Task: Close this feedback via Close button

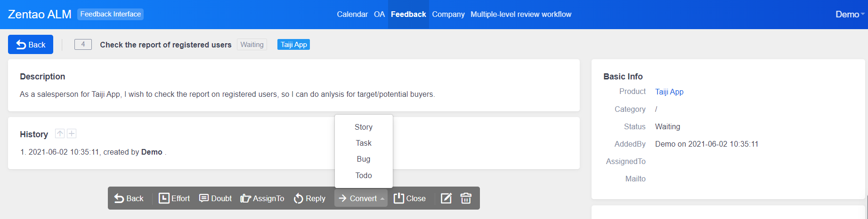Action: tap(409, 198)
